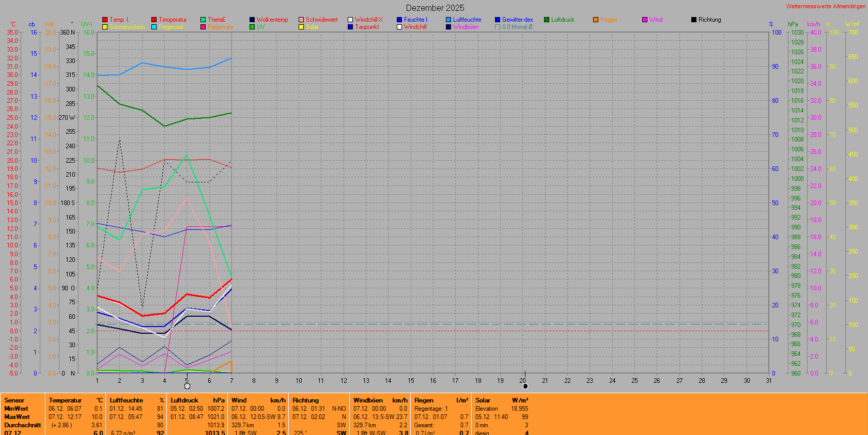This screenshot has height=435, width=868.
Task: Click the yellow Sonnenschein legend square
Action: (x=105, y=27)
